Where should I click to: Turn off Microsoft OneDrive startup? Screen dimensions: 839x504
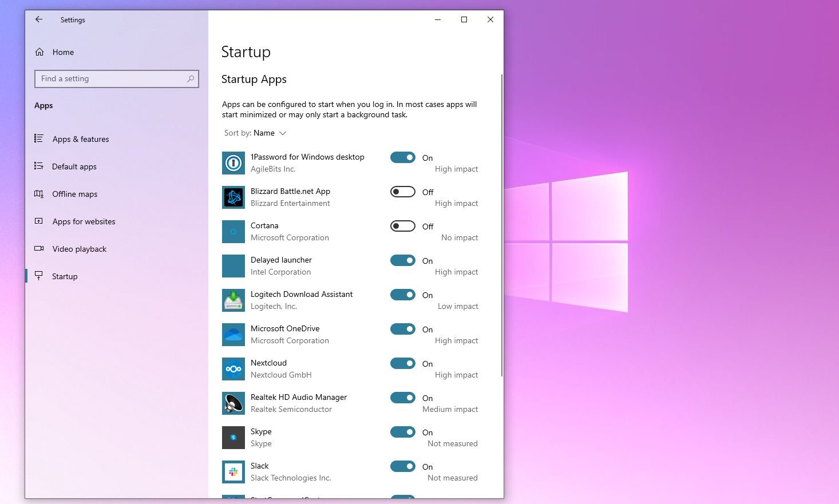tap(402, 329)
